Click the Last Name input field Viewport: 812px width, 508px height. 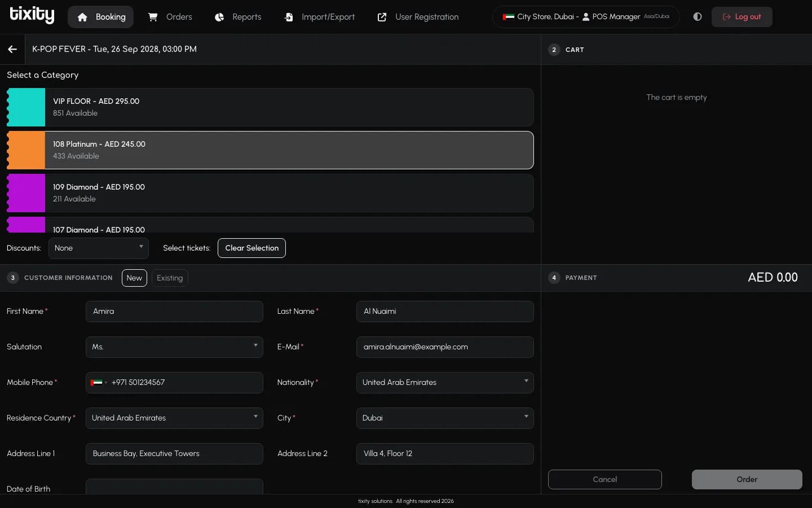coord(445,312)
